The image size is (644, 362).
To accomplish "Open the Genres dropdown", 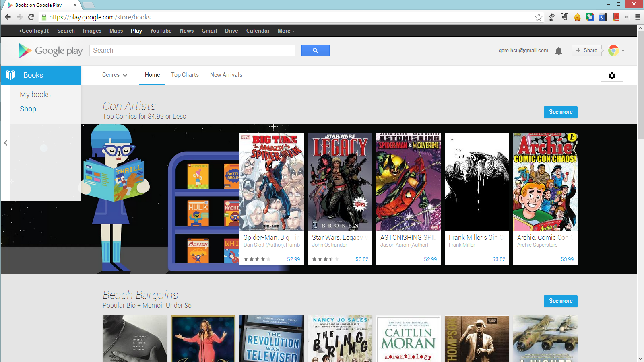I will point(114,75).
